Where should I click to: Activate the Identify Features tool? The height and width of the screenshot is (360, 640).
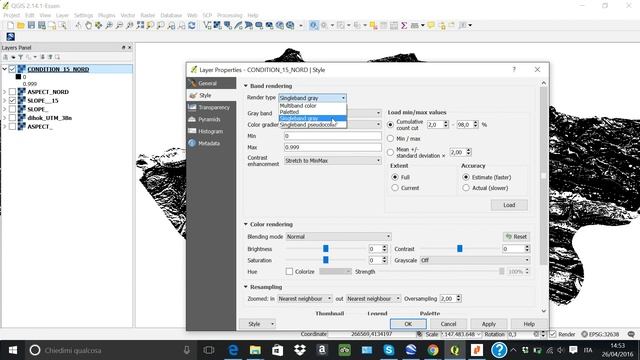click(x=313, y=25)
